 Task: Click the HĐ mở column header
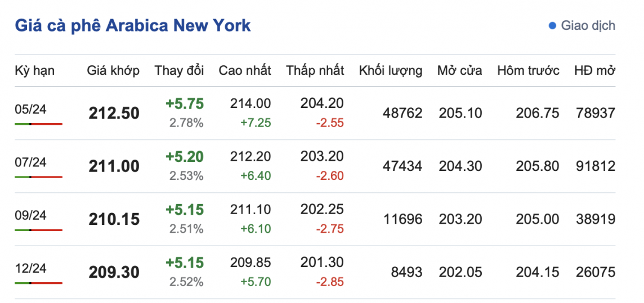click(x=594, y=71)
